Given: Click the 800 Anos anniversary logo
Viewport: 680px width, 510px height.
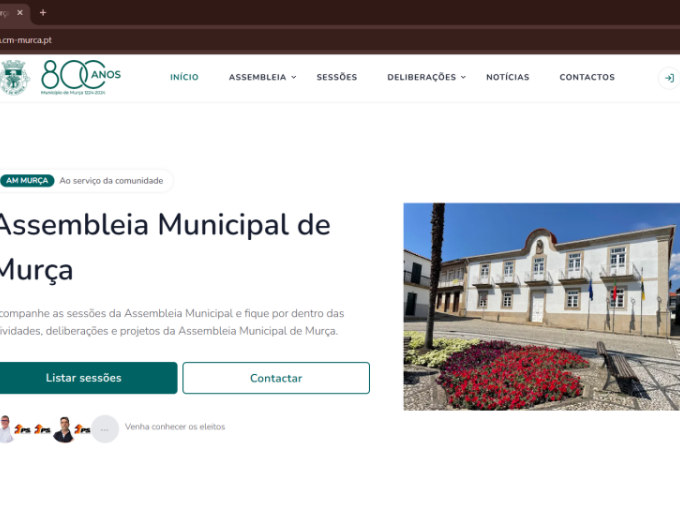Looking at the screenshot, I should [x=81, y=77].
